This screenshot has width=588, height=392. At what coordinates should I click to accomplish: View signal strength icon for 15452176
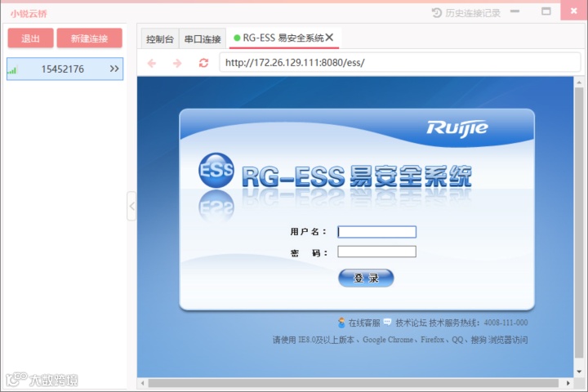12,70
